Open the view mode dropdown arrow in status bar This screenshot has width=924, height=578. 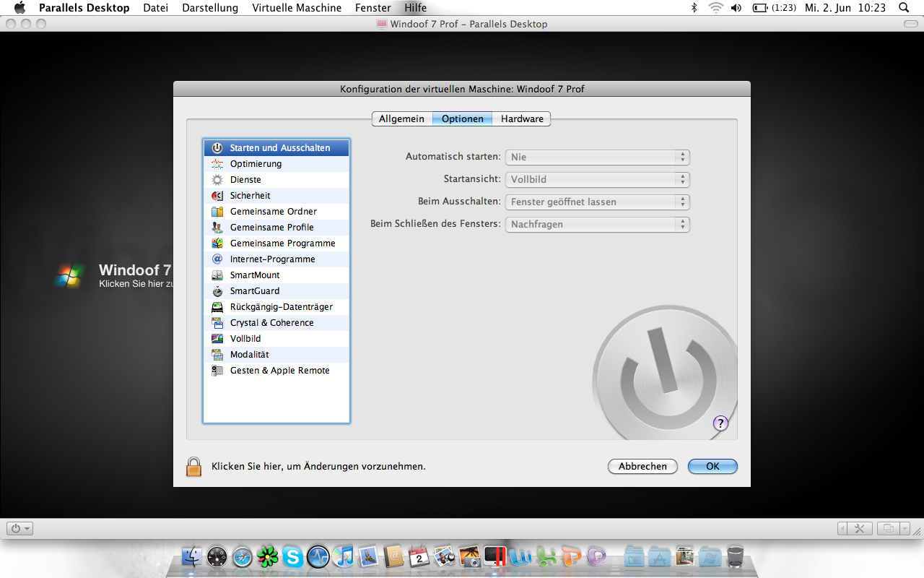coord(905,528)
